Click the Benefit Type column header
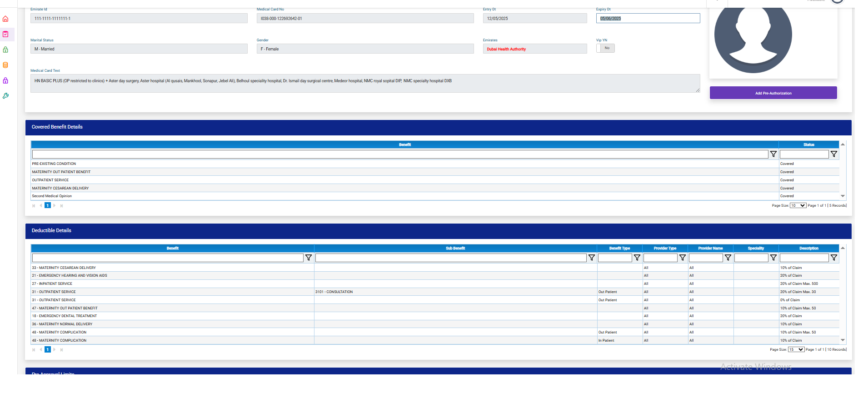868x398 pixels. pyautogui.click(x=619, y=249)
